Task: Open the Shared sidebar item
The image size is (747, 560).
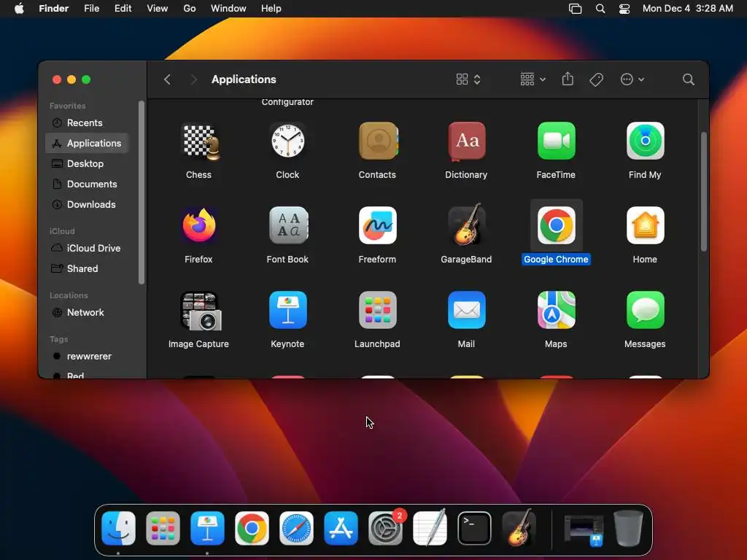Action: tap(87, 269)
